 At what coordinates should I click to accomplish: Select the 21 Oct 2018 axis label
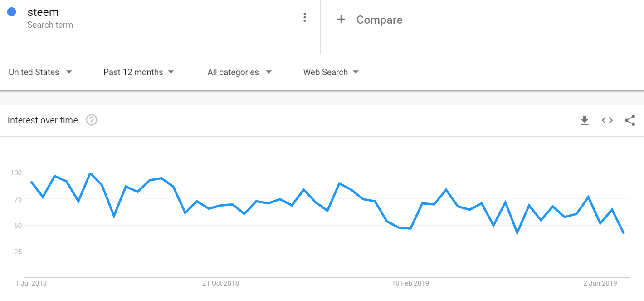[220, 283]
